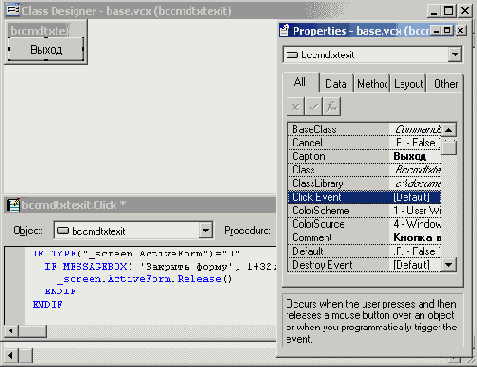Select the ClassLibrary property row

coord(364,183)
